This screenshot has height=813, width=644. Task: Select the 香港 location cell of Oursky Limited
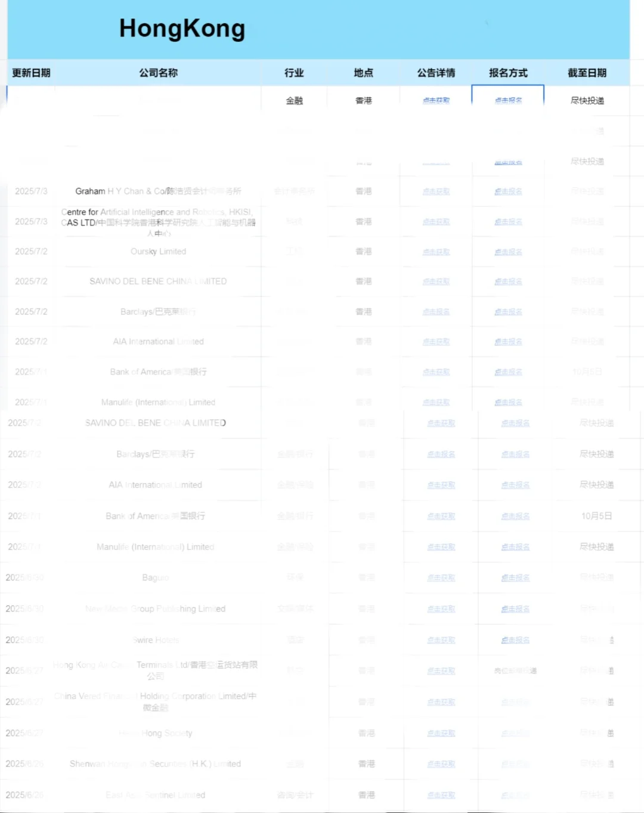coord(364,252)
